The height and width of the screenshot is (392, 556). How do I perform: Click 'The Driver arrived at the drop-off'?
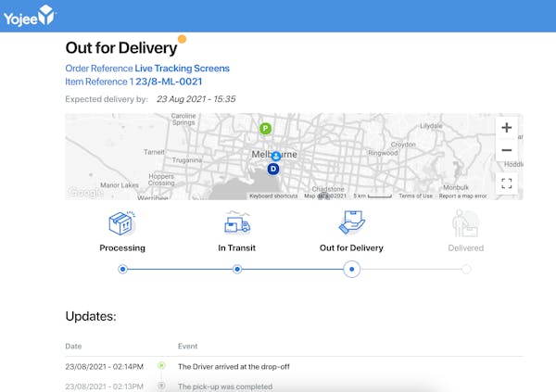(x=234, y=366)
